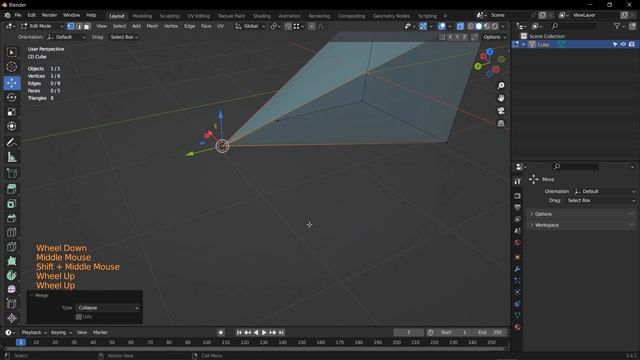This screenshot has width=640, height=360.
Task: Click the outliner search field
Action: tap(573, 26)
